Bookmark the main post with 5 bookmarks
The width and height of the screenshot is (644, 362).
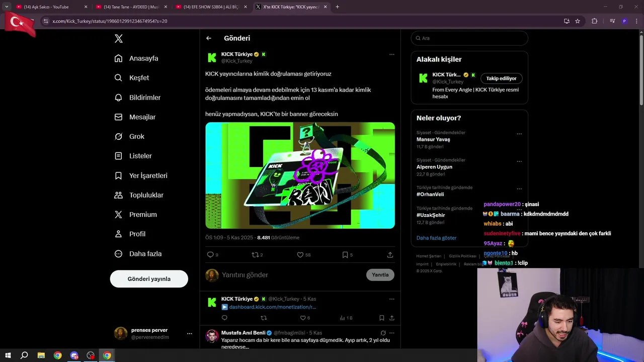coord(345,255)
